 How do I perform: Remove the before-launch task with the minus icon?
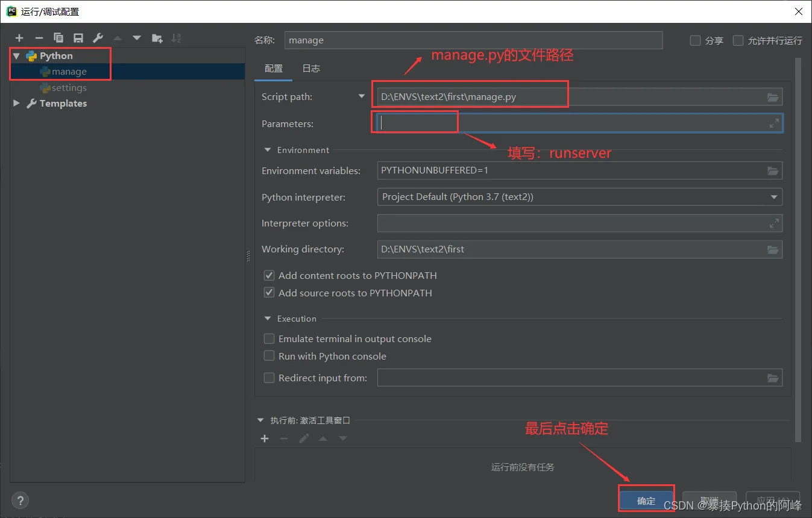coord(284,438)
